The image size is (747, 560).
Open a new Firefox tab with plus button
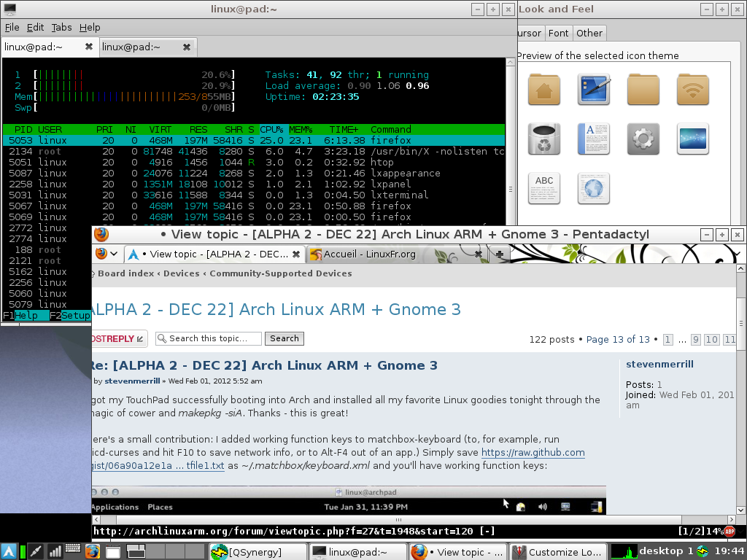pyautogui.click(x=499, y=254)
